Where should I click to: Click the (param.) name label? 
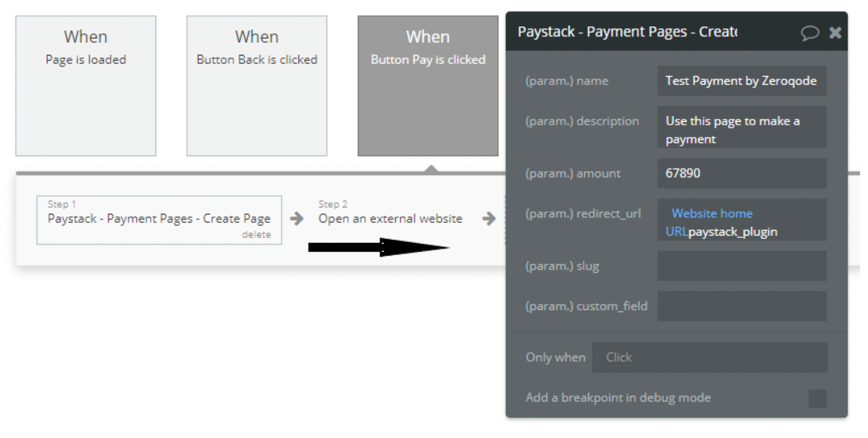click(567, 81)
